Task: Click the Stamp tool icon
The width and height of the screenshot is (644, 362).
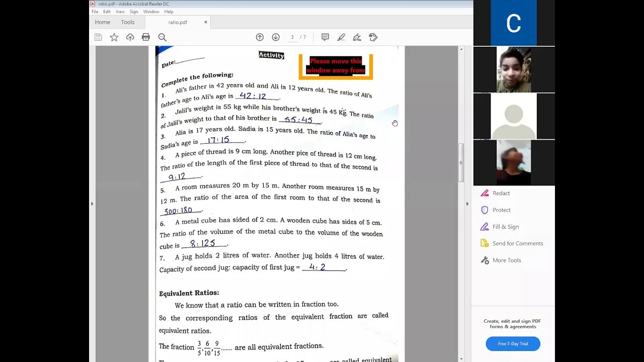Action: coord(373,37)
